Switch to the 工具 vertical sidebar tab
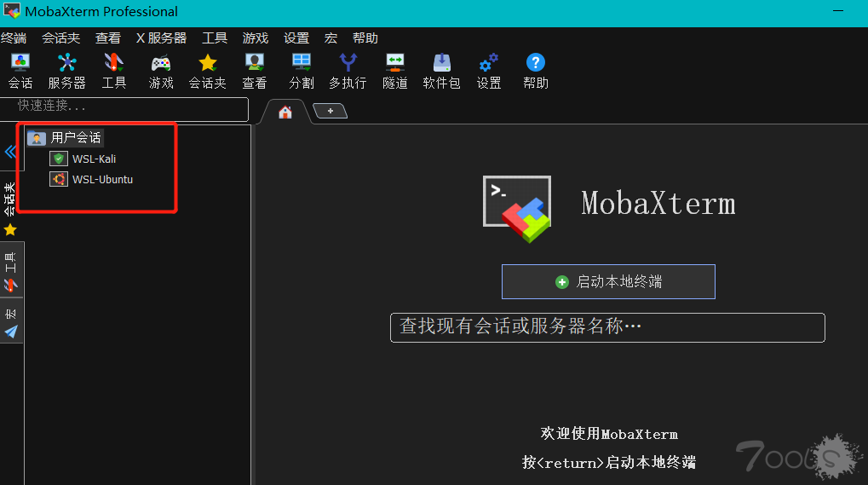The image size is (868, 485). [10, 271]
